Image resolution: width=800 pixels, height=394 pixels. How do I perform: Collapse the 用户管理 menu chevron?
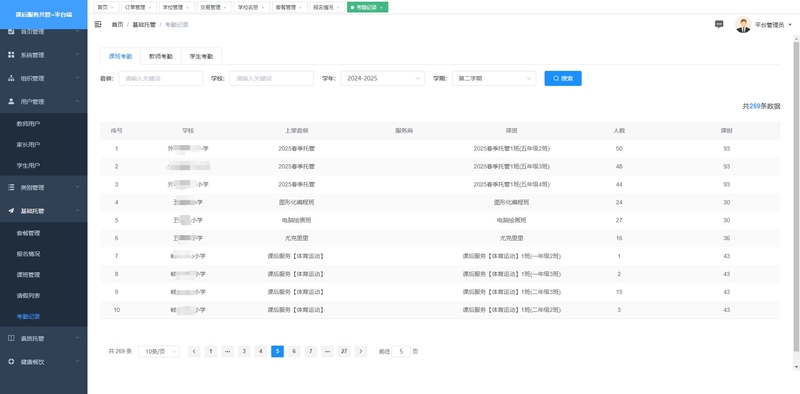[x=77, y=102]
